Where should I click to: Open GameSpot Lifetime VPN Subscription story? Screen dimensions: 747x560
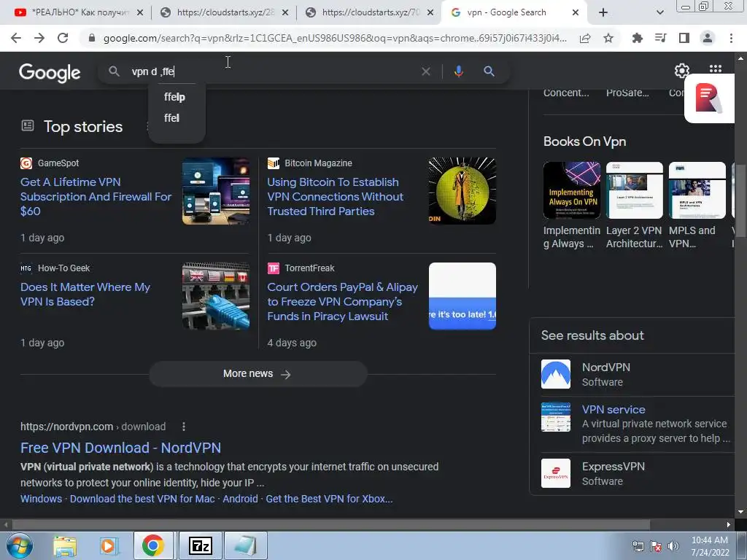coord(96,197)
